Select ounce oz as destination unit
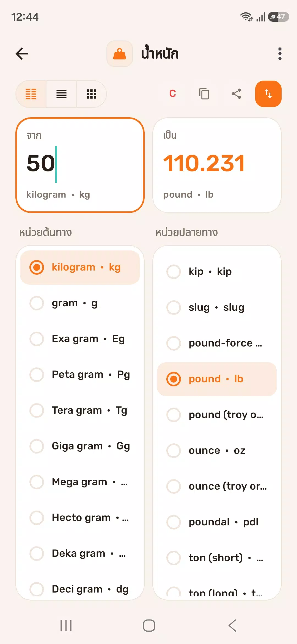The width and height of the screenshot is (297, 644). click(217, 451)
